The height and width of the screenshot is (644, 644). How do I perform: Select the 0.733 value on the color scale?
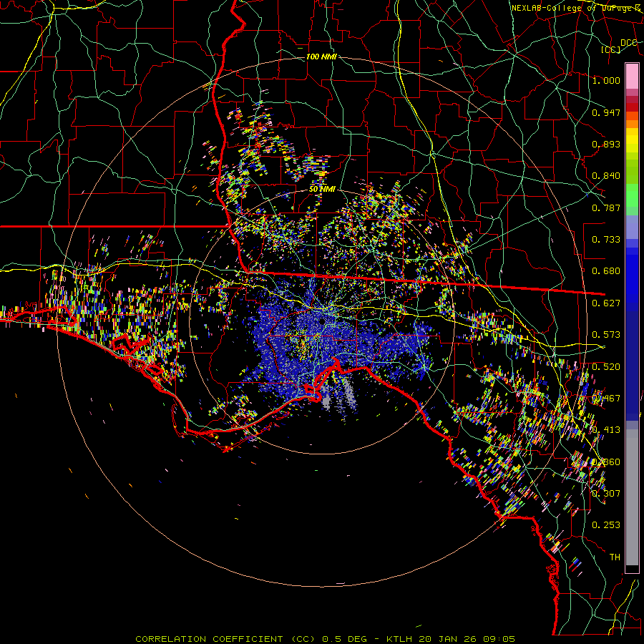click(x=606, y=240)
